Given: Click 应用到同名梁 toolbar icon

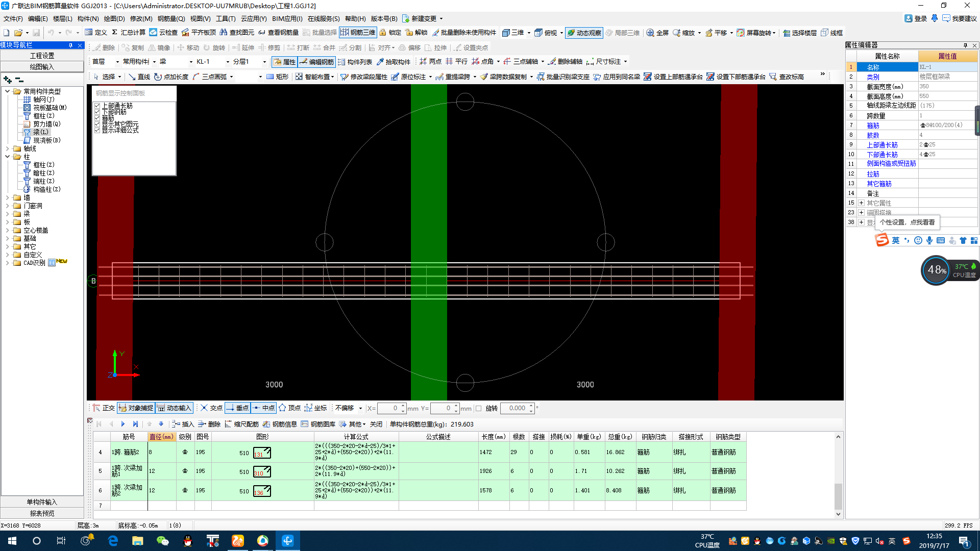Looking at the screenshot, I should click(x=617, y=77).
